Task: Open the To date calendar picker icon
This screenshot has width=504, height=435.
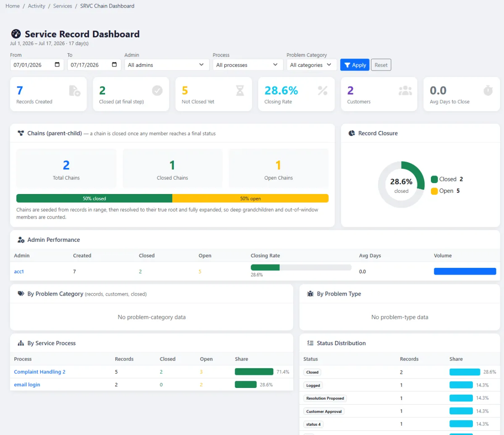Action: pos(115,65)
